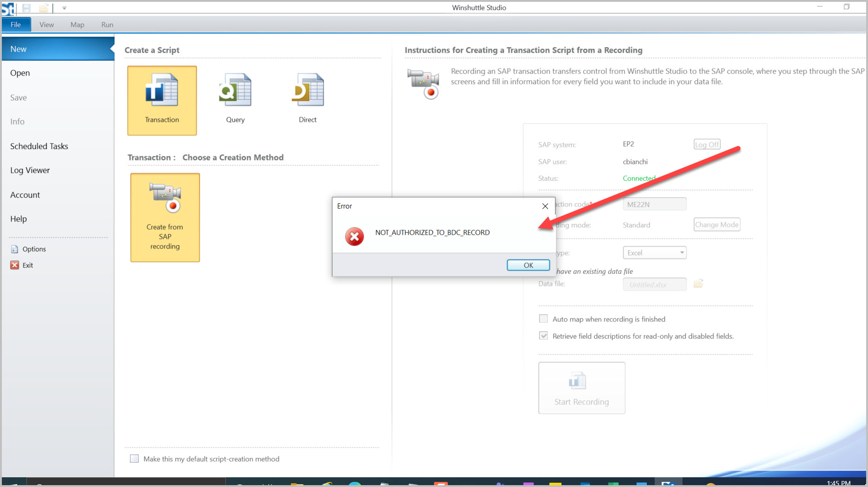Click OK in the Error dialog
The width and height of the screenshot is (868, 487).
click(x=528, y=265)
